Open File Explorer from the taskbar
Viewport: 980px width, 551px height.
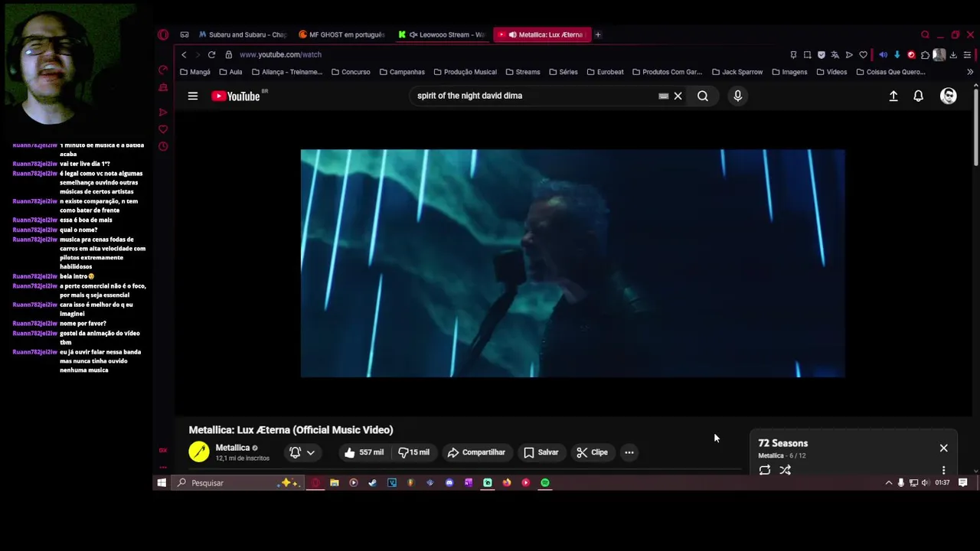(x=335, y=483)
